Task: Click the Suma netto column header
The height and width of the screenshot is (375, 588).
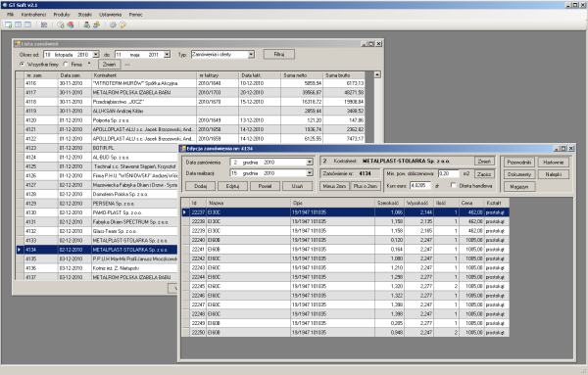Action: [302, 75]
